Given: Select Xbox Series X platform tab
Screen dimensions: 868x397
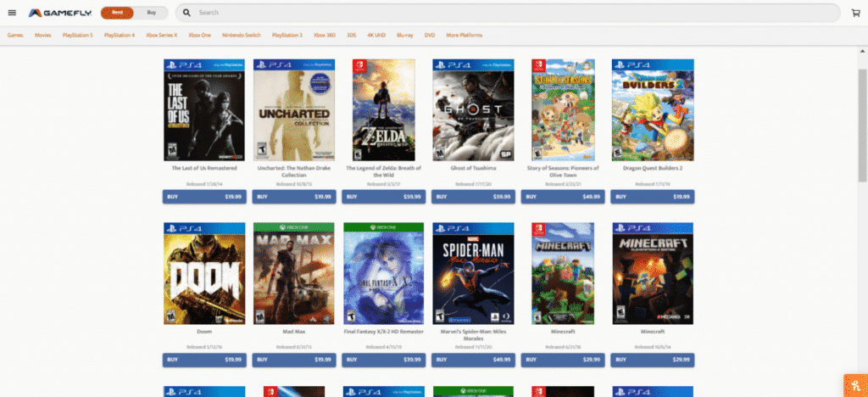Looking at the screenshot, I should coord(162,36).
